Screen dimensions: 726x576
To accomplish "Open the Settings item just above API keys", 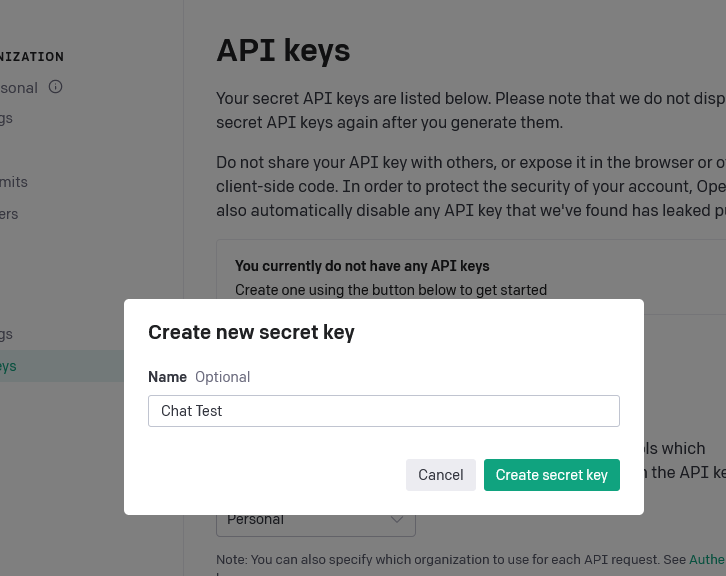I will 6,334.
